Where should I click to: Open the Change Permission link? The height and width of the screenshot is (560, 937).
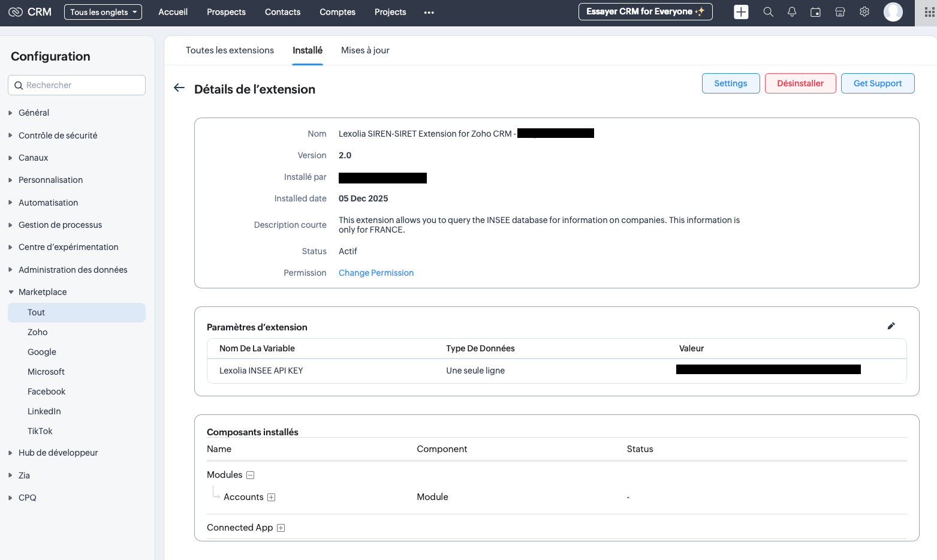376,273
